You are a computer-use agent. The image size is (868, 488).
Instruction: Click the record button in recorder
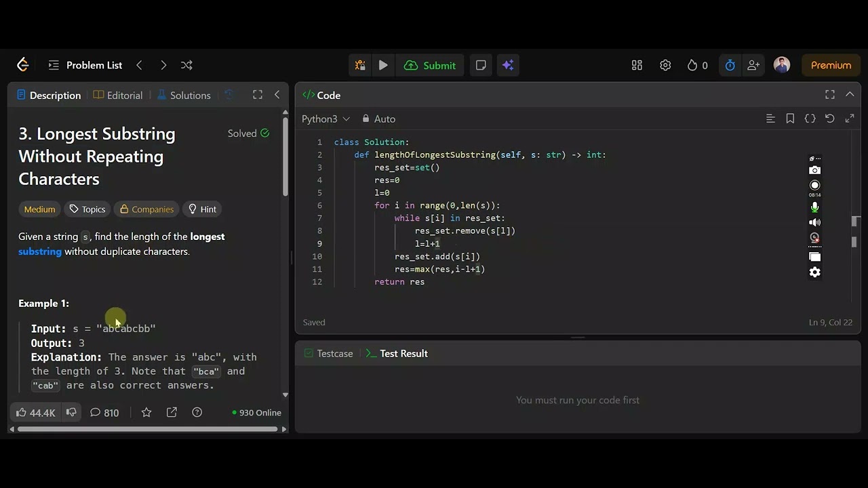coord(815,185)
